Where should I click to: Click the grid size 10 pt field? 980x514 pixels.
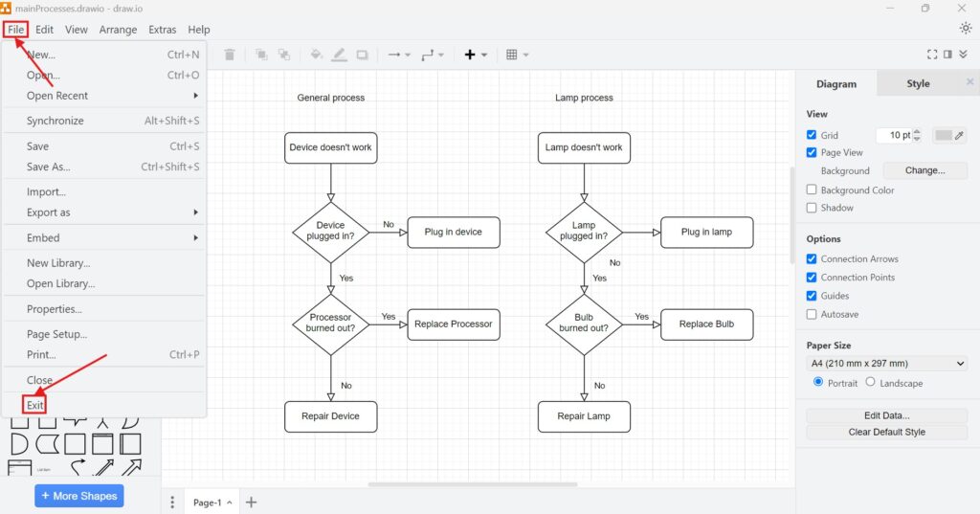pos(894,135)
